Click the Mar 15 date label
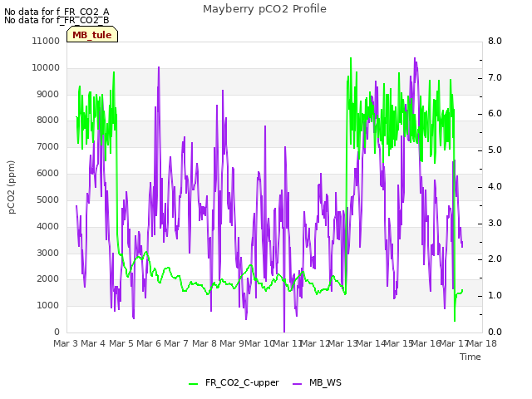This screenshot has height=399, width=532. [x=399, y=343]
